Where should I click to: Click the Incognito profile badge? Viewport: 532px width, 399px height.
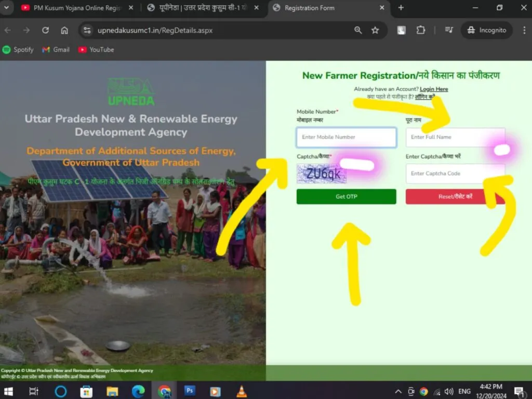pos(486,30)
